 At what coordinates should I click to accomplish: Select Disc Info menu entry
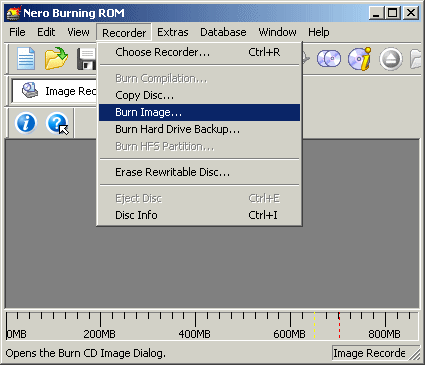[x=199, y=215]
